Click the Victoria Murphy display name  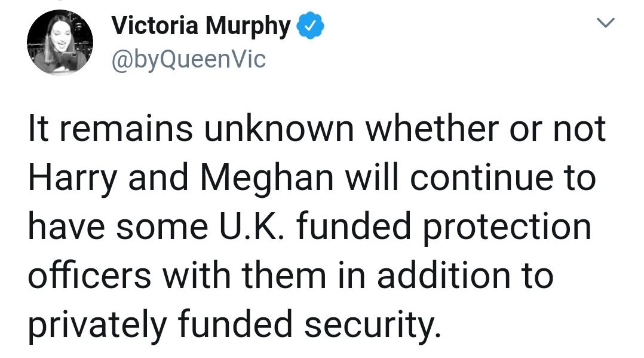point(201,26)
